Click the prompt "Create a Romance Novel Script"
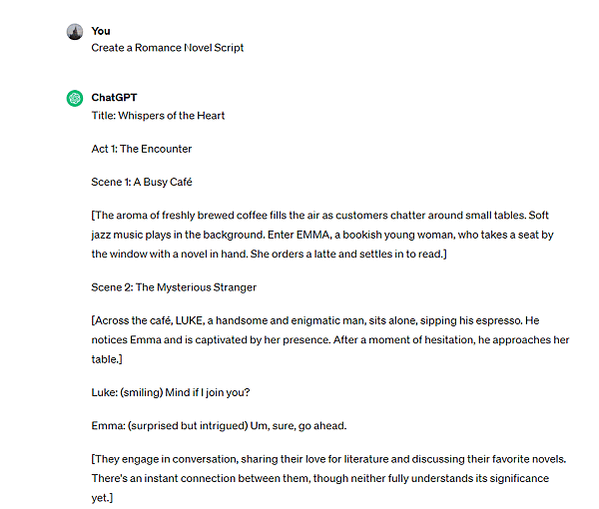This screenshot has height=509, width=599. coord(167,48)
